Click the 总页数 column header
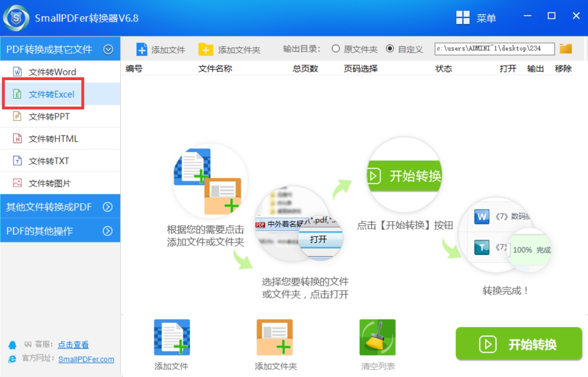The image size is (588, 377). point(305,69)
